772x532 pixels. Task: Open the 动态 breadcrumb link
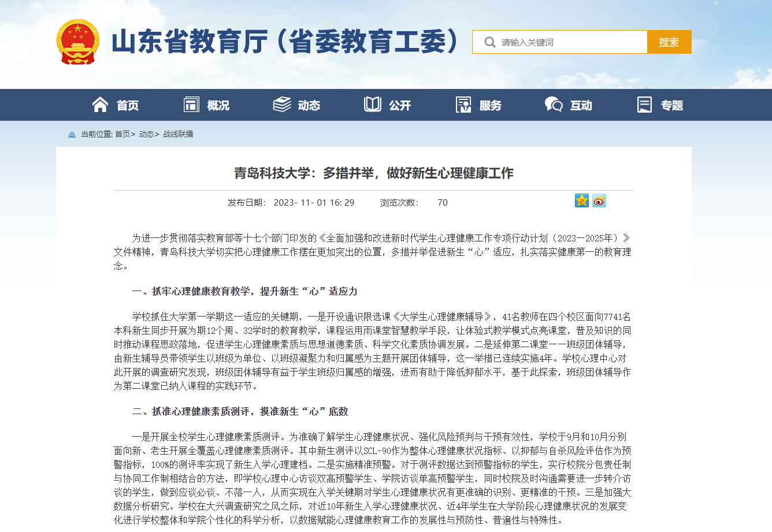(x=146, y=134)
